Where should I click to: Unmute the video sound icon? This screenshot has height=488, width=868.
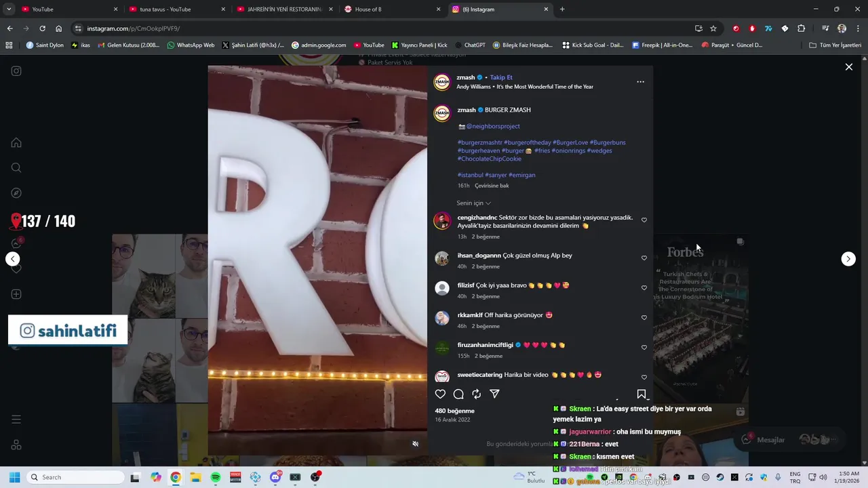click(416, 444)
